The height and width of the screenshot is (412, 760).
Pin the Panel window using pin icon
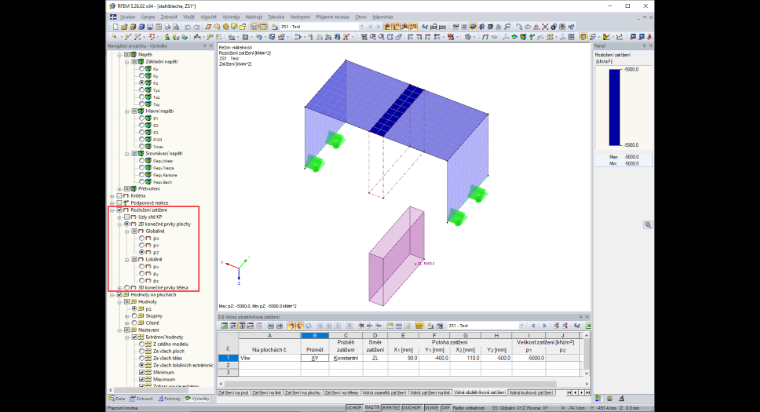click(x=644, y=46)
